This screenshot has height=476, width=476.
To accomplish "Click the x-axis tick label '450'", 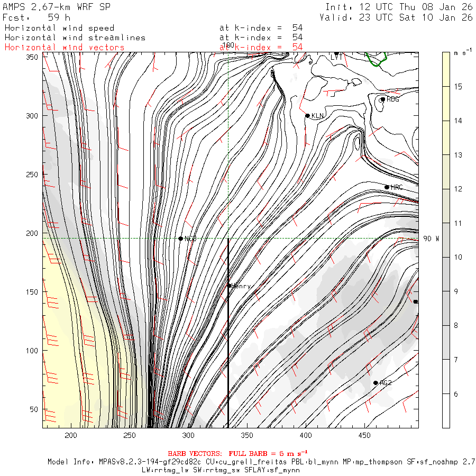I will pyautogui.click(x=364, y=435).
